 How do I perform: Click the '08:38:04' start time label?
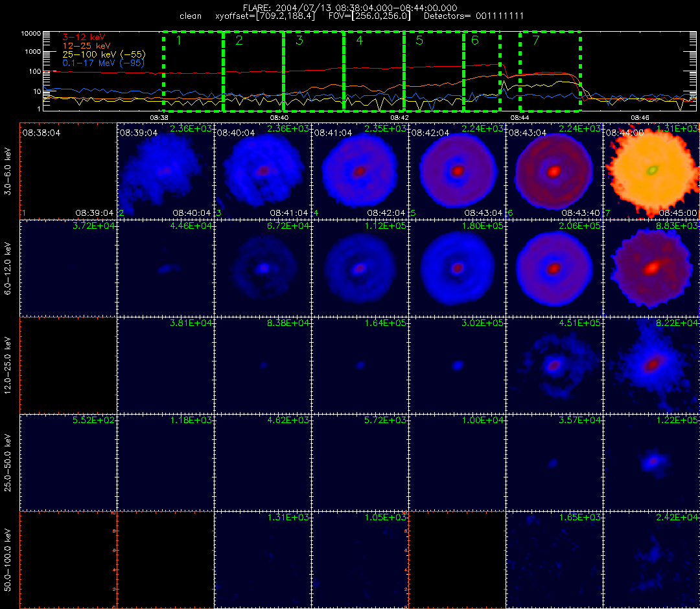[41, 133]
